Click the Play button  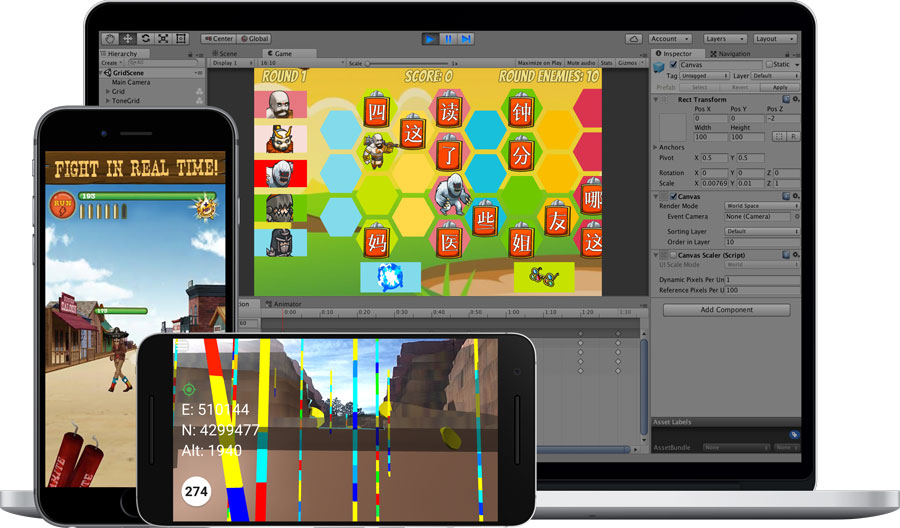(x=429, y=39)
